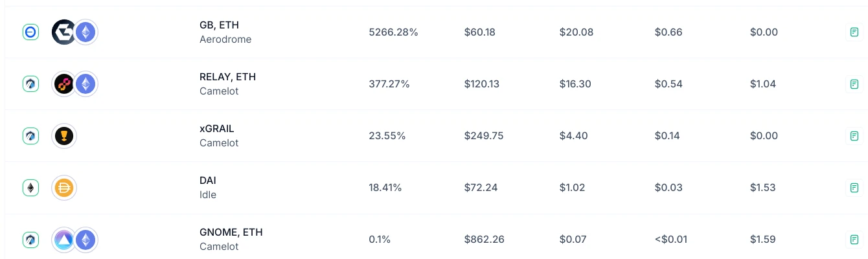Select the Aerodrome protocol label

pyautogui.click(x=225, y=39)
